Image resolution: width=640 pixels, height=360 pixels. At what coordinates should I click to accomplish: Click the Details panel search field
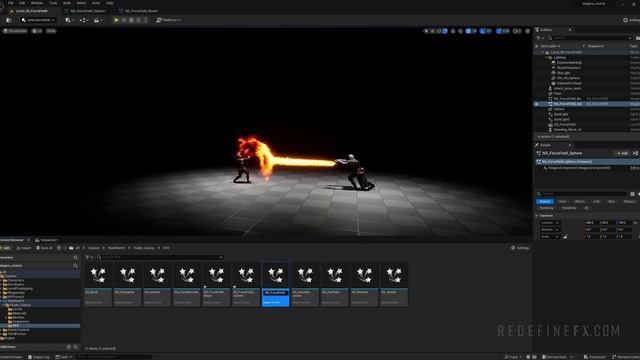(x=581, y=194)
